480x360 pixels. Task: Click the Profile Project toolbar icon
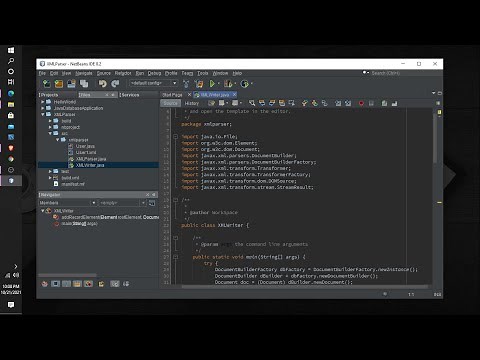click(x=244, y=83)
